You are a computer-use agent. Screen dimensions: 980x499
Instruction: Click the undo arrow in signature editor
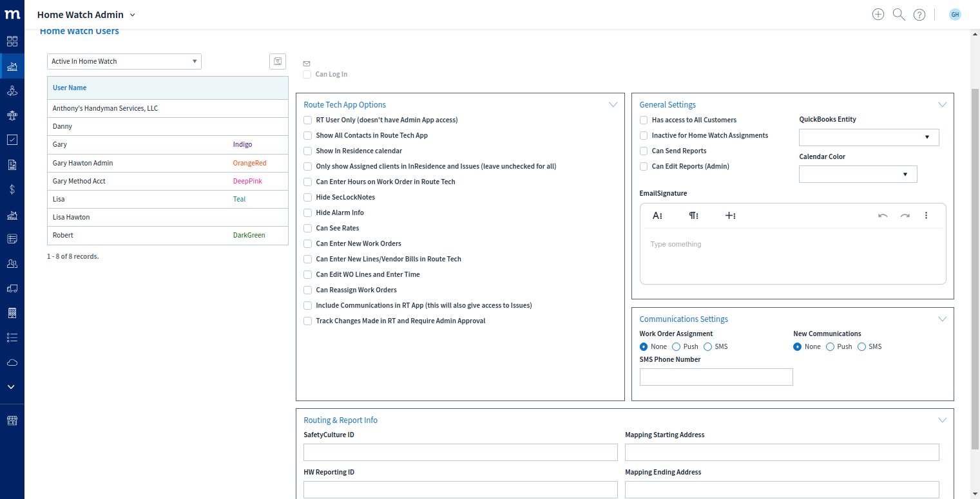pyautogui.click(x=883, y=216)
